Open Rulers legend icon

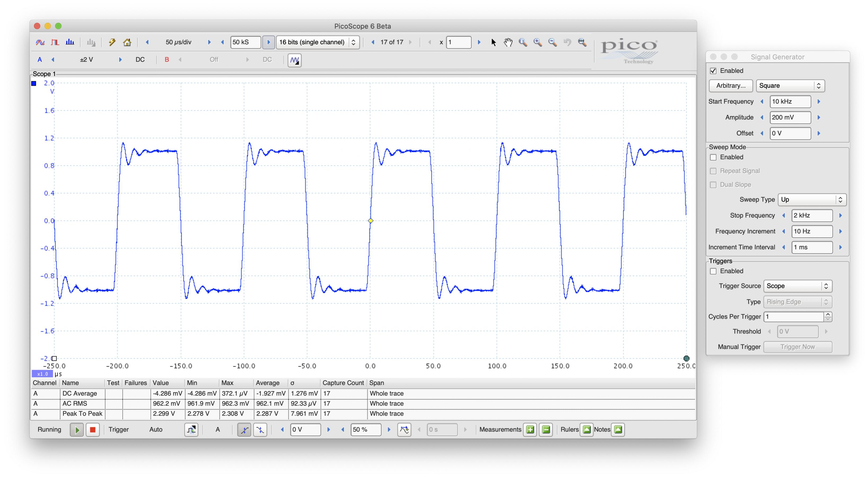(587, 430)
